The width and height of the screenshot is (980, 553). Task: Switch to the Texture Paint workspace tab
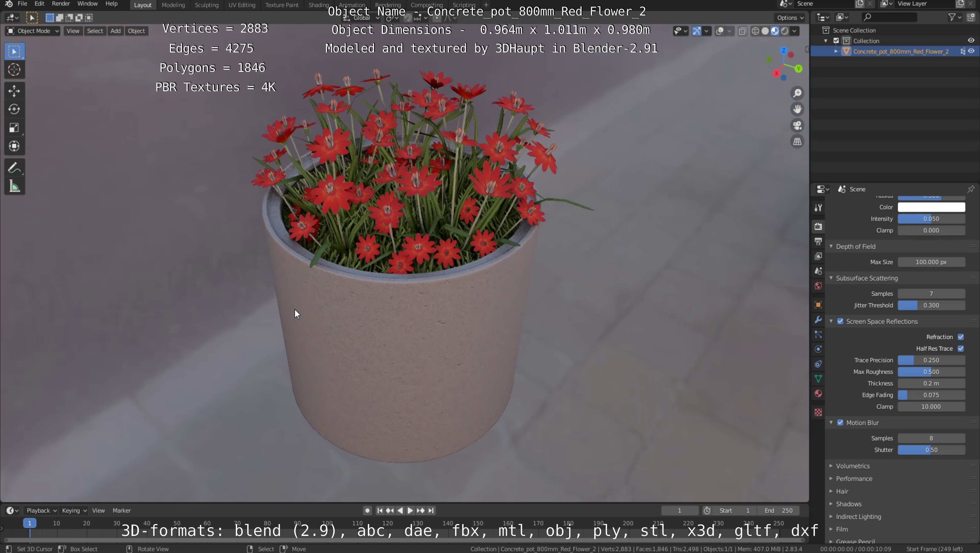click(x=281, y=5)
